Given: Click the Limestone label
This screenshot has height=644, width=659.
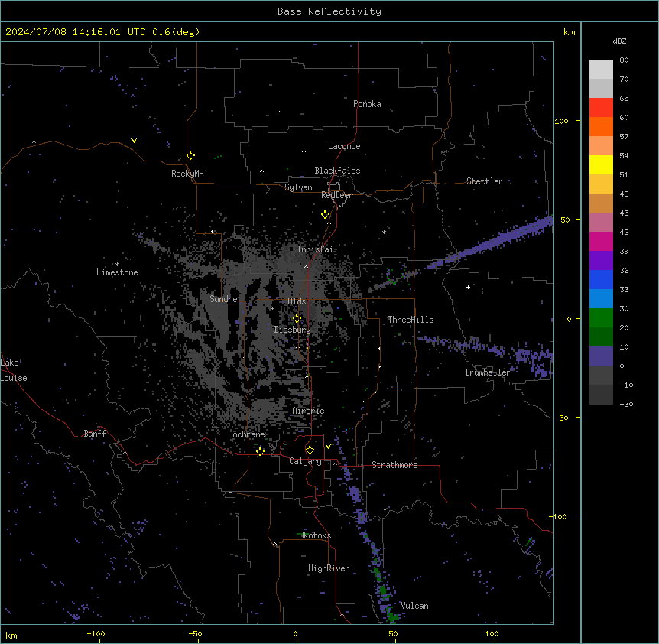Looking at the screenshot, I should pos(117,272).
